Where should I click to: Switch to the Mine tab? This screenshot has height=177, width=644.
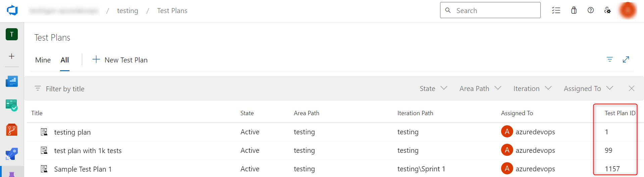pos(43,60)
